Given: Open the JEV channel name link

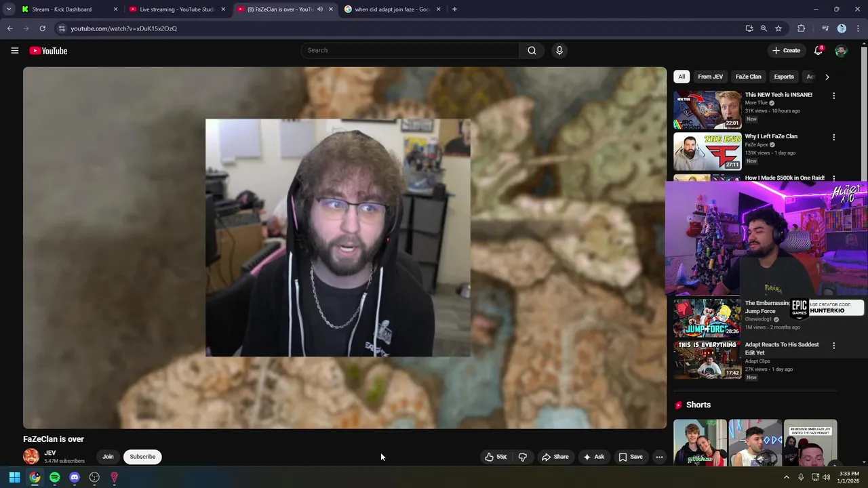Looking at the screenshot, I should 50,453.
